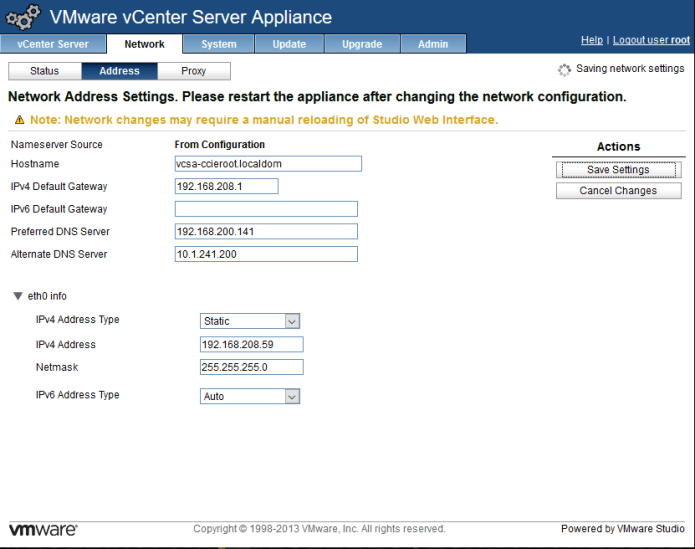
Task: Select the Upgrade tab
Action: 362,44
